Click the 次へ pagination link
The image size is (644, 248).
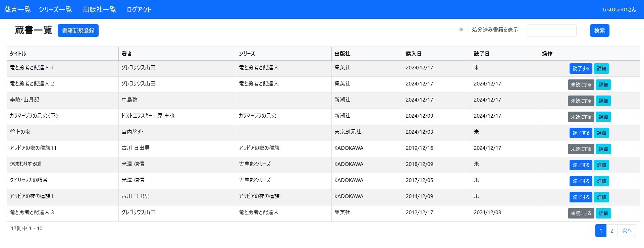coord(627,231)
